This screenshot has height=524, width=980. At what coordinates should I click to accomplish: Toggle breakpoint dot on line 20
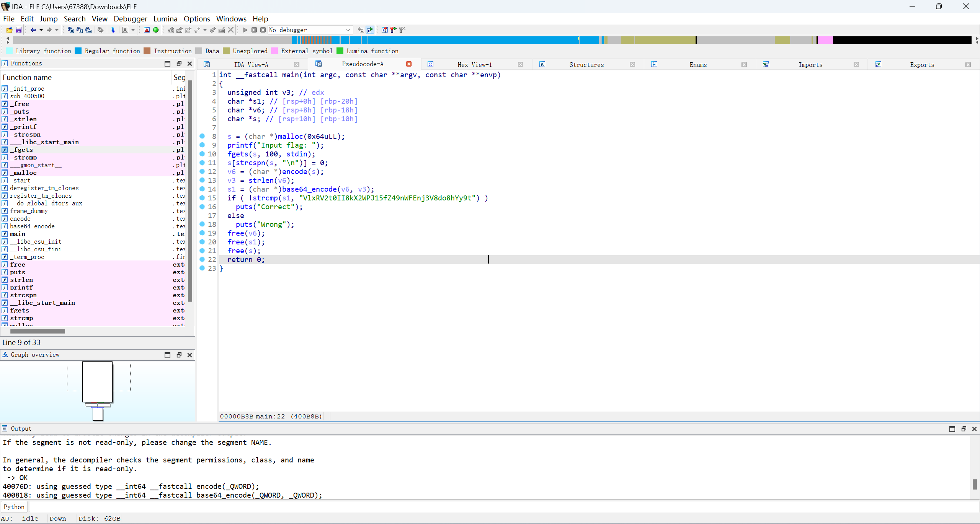click(203, 242)
